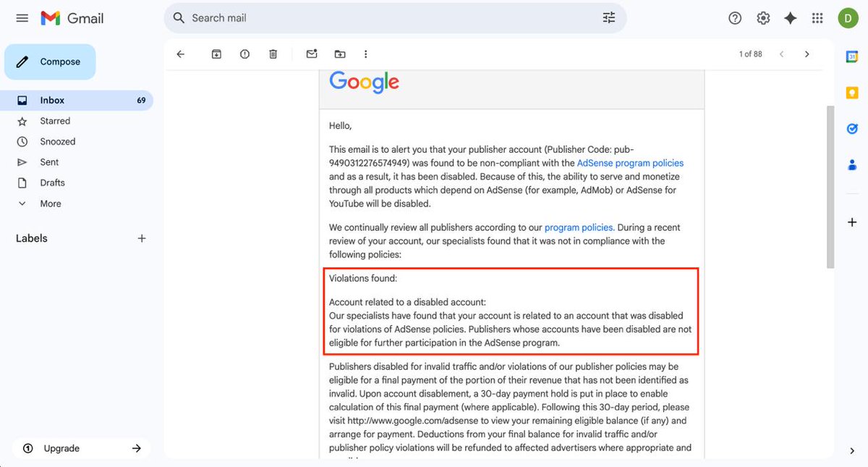Open Google Calendar side panel icon

coord(852,57)
